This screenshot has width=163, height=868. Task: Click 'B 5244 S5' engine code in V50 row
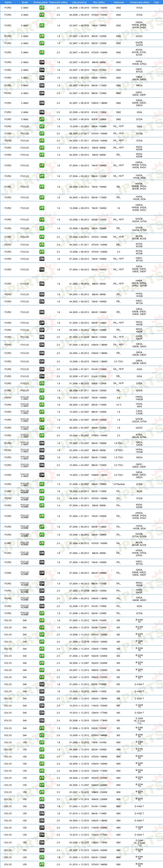139,764
